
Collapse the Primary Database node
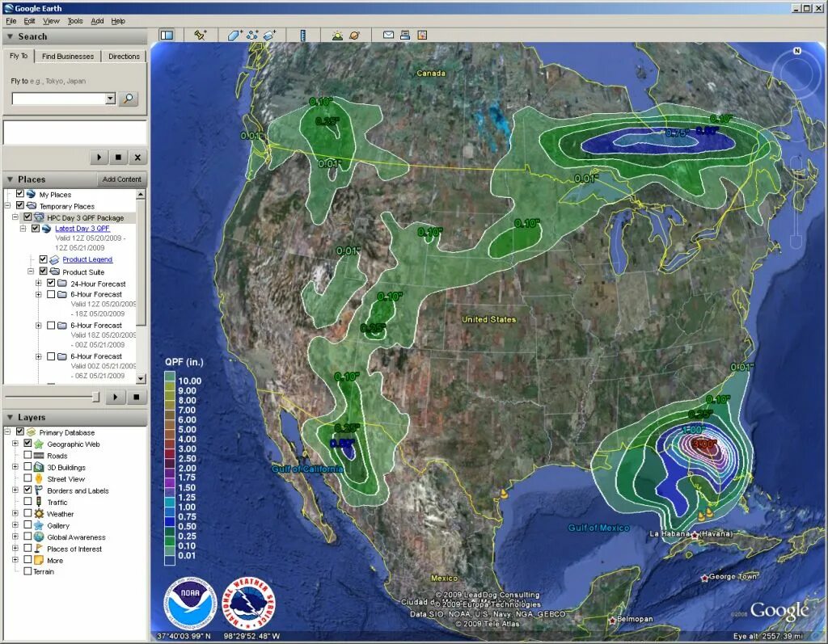pyautogui.click(x=8, y=431)
